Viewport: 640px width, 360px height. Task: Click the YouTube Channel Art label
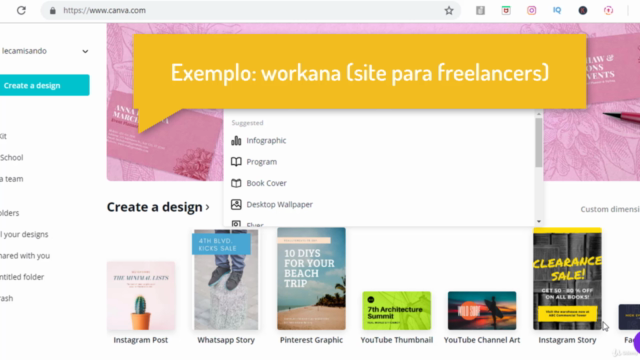point(482,340)
